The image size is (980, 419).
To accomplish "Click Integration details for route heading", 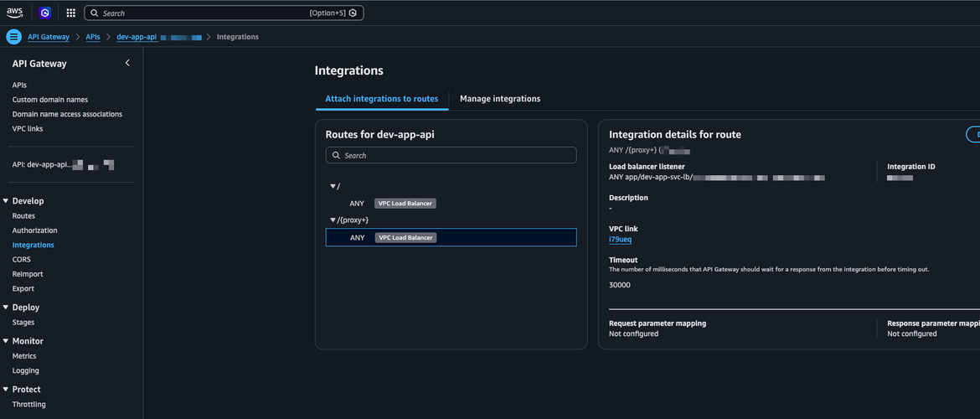I will [x=675, y=134].
